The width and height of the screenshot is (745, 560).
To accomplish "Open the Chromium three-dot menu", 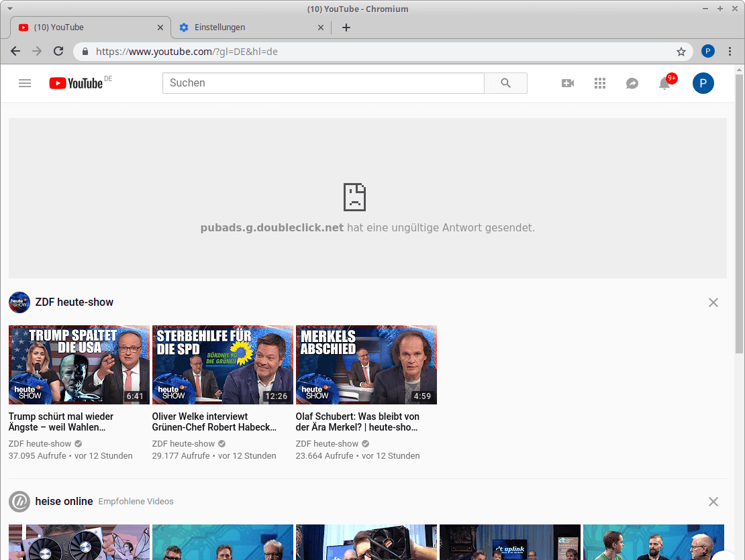I will pyautogui.click(x=730, y=51).
